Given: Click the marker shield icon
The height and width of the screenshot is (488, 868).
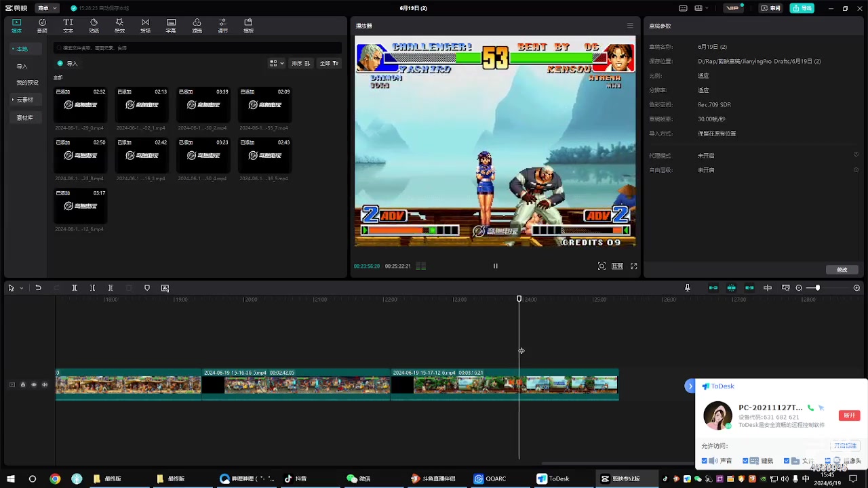Looking at the screenshot, I should pyautogui.click(x=147, y=288).
